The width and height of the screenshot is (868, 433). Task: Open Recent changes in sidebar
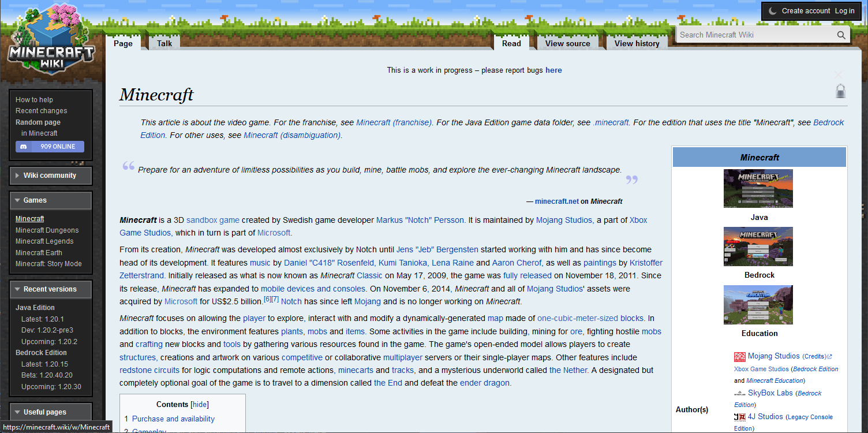42,111
